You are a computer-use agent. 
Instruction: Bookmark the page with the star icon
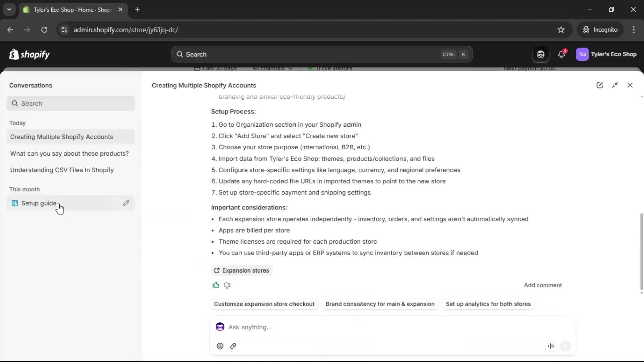click(561, 29)
